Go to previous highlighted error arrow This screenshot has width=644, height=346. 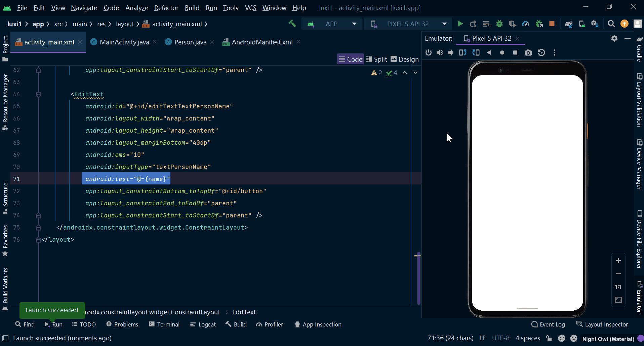tap(405, 73)
